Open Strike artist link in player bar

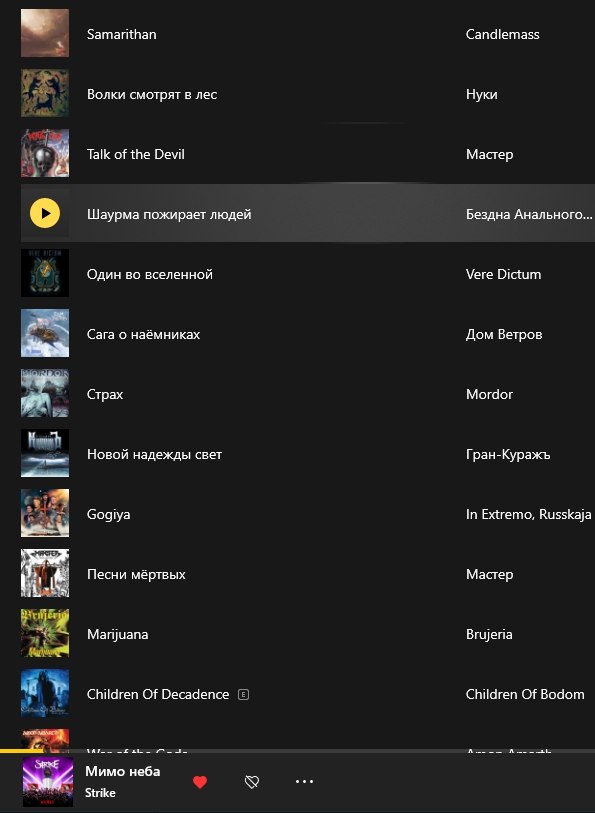101,793
